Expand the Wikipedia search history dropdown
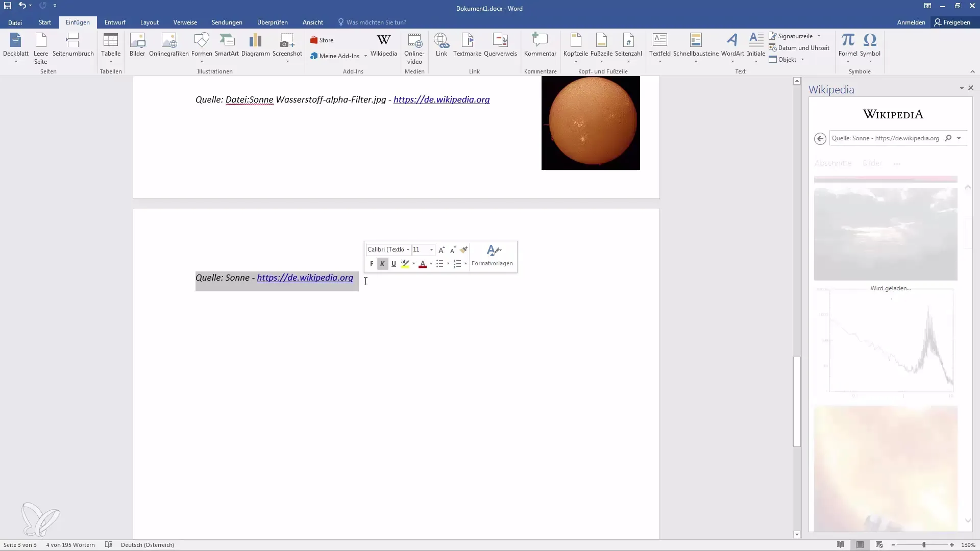 click(959, 138)
